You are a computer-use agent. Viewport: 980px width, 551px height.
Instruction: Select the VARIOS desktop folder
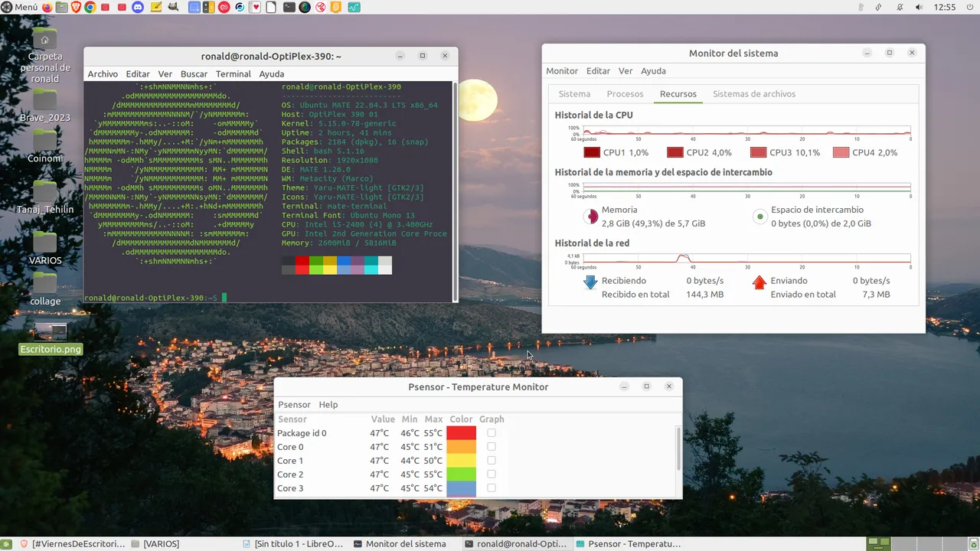point(44,248)
